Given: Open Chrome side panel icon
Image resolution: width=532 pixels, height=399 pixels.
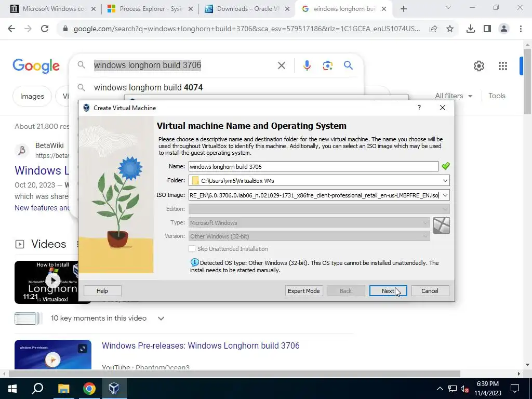Looking at the screenshot, I should [x=487, y=29].
